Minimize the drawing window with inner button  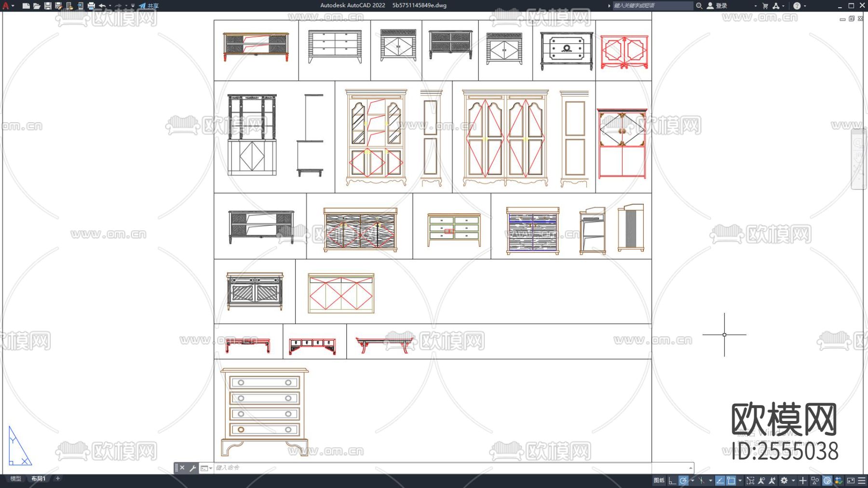coord(842,19)
